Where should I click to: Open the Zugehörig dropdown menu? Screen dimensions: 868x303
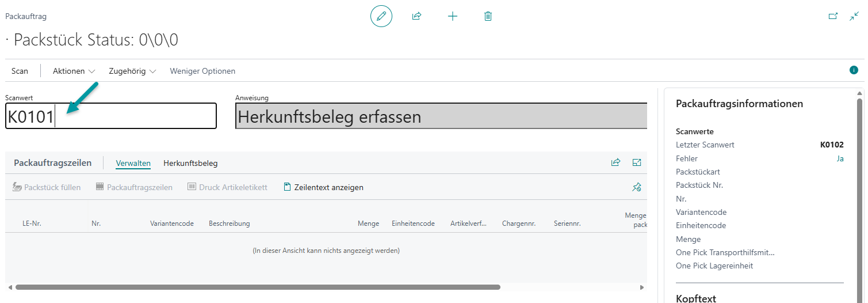tap(132, 71)
